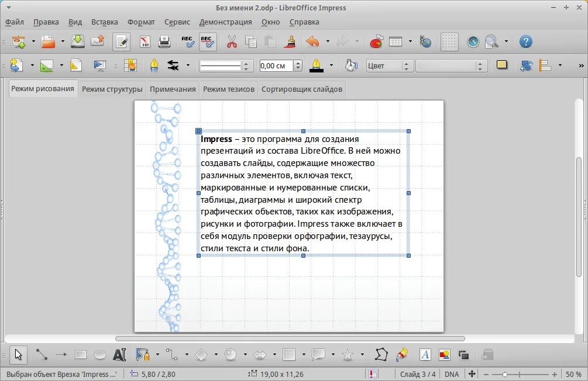Increase line width with the spinner arrows
The height and width of the screenshot is (381, 588).
pyautogui.click(x=298, y=63)
